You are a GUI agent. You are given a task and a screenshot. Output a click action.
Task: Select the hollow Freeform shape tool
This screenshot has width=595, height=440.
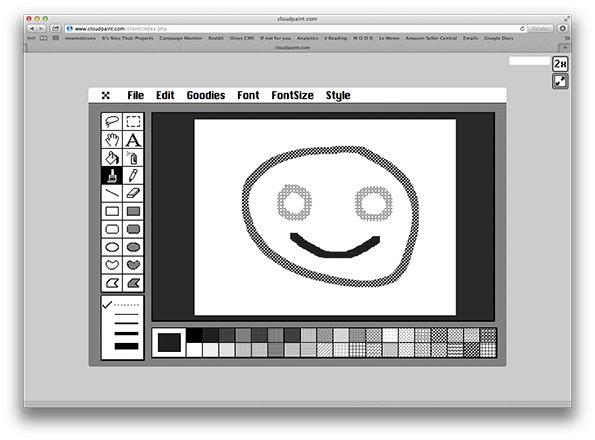(x=112, y=265)
